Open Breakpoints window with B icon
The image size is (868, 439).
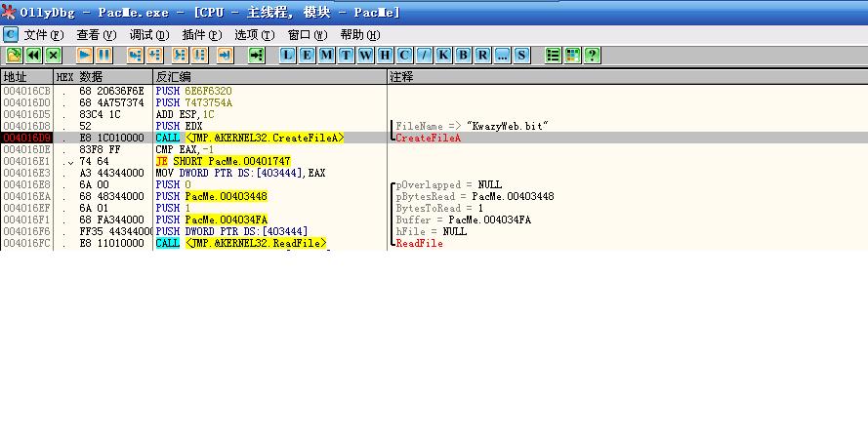click(464, 55)
